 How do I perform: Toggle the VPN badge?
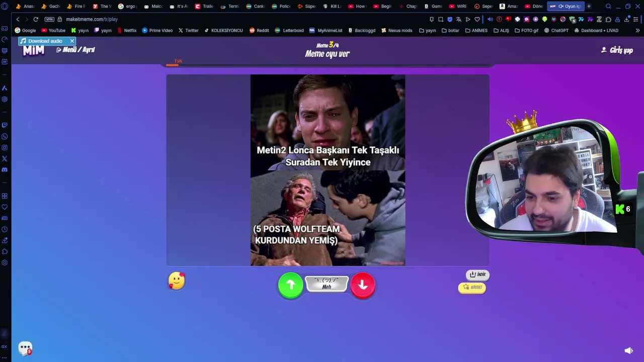pos(49,19)
